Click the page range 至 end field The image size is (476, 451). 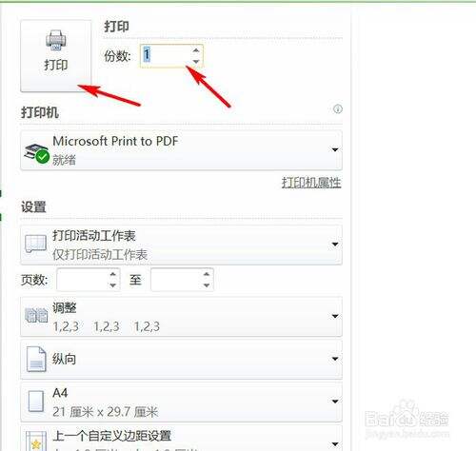coord(182,280)
